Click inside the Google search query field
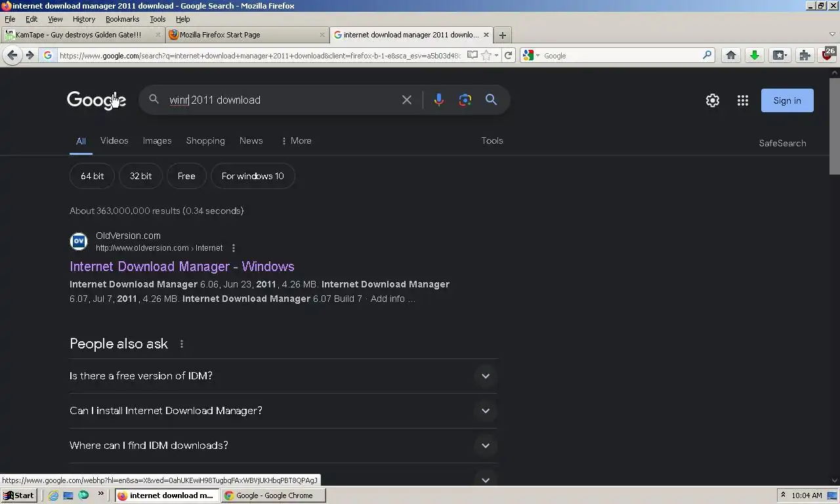Screen dimensions: 840x504 click(x=282, y=100)
